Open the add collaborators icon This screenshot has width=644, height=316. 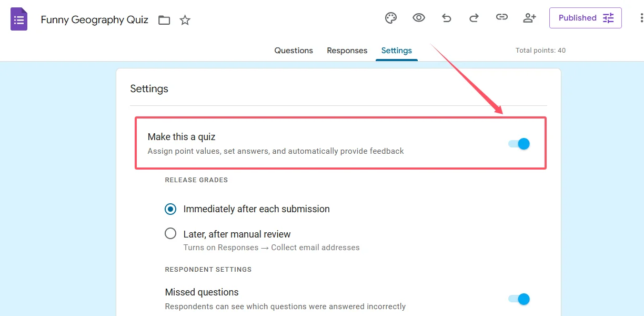pos(529,18)
